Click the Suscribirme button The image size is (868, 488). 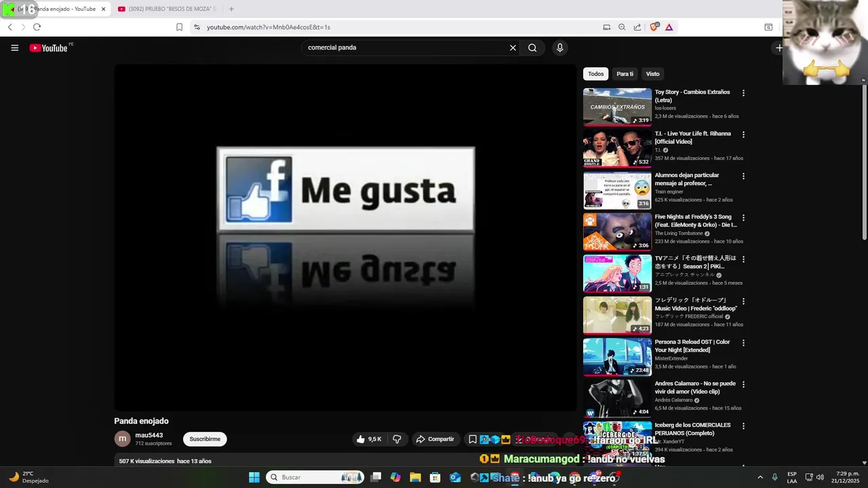(205, 439)
